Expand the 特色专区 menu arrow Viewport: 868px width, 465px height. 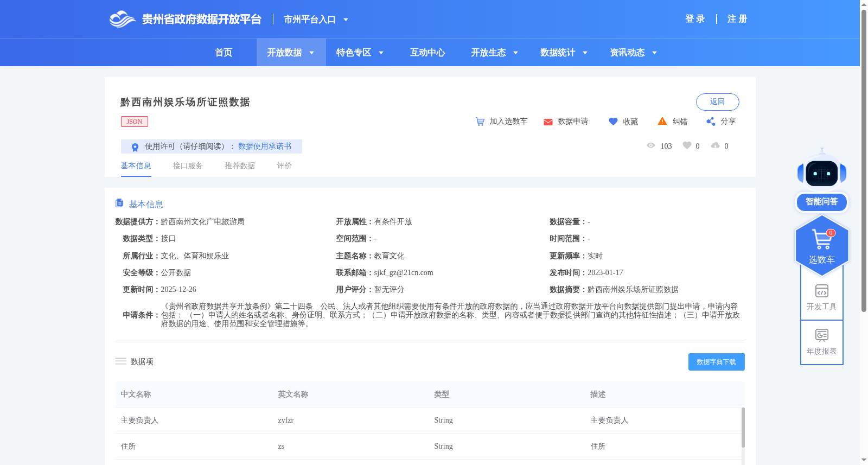click(381, 53)
